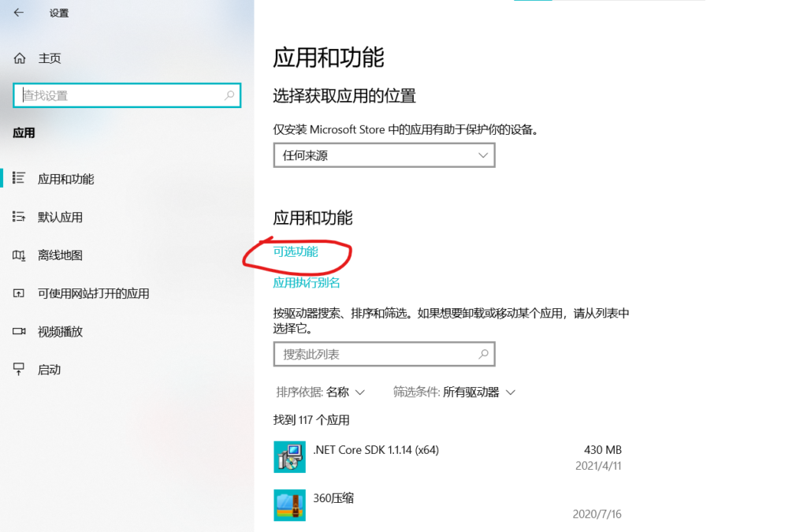This screenshot has height=532, width=807.
Task: Select 默认应用 in the sidebar
Action: [61, 218]
